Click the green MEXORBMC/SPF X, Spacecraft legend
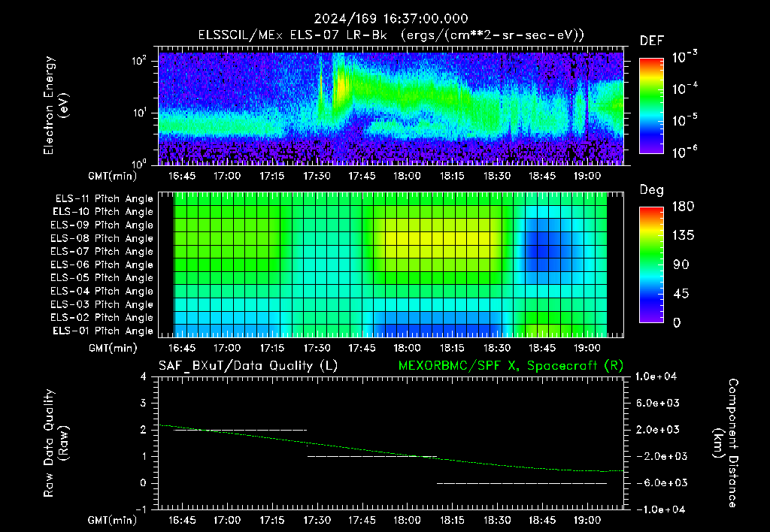This screenshot has height=532, width=770. click(511, 366)
